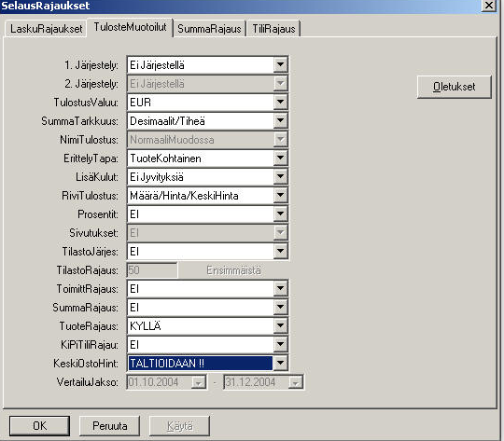The image size is (504, 441).
Task: Open the Prosentit dropdown arrow
Action: [x=280, y=214]
